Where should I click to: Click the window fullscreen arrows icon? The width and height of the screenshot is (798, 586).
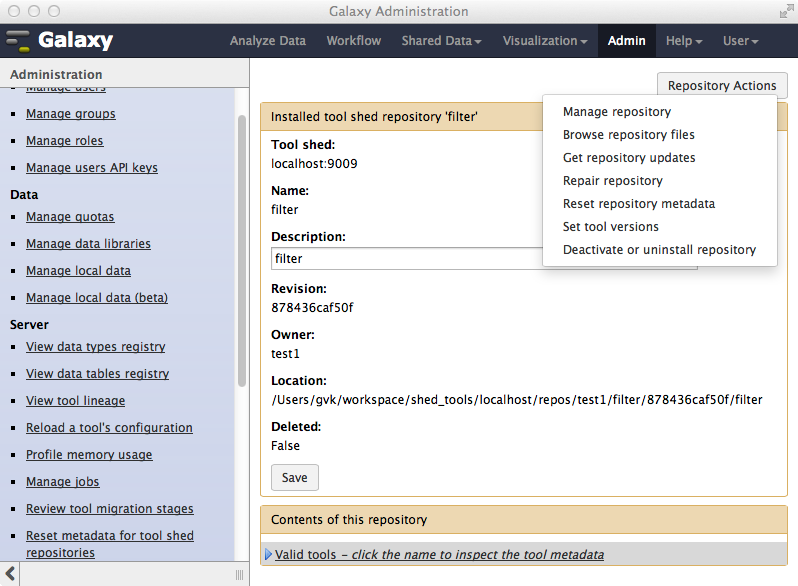tap(786, 11)
